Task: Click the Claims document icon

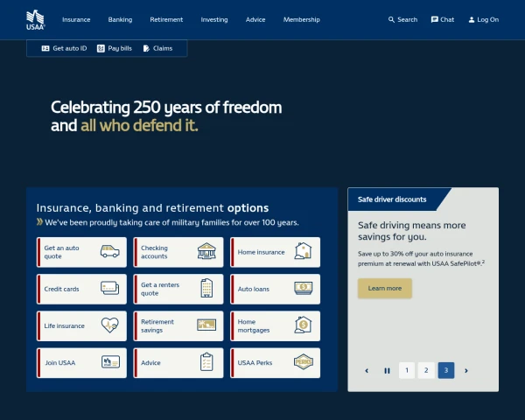Action: click(146, 49)
